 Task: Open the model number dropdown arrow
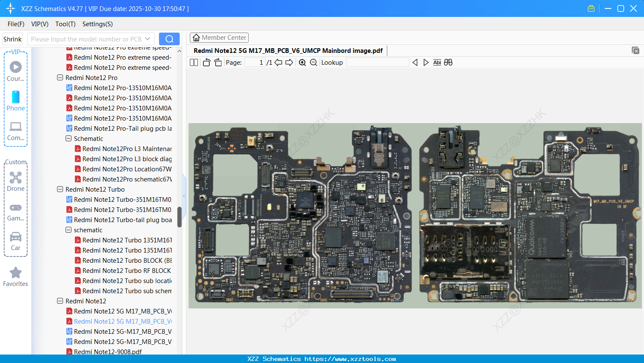148,38
